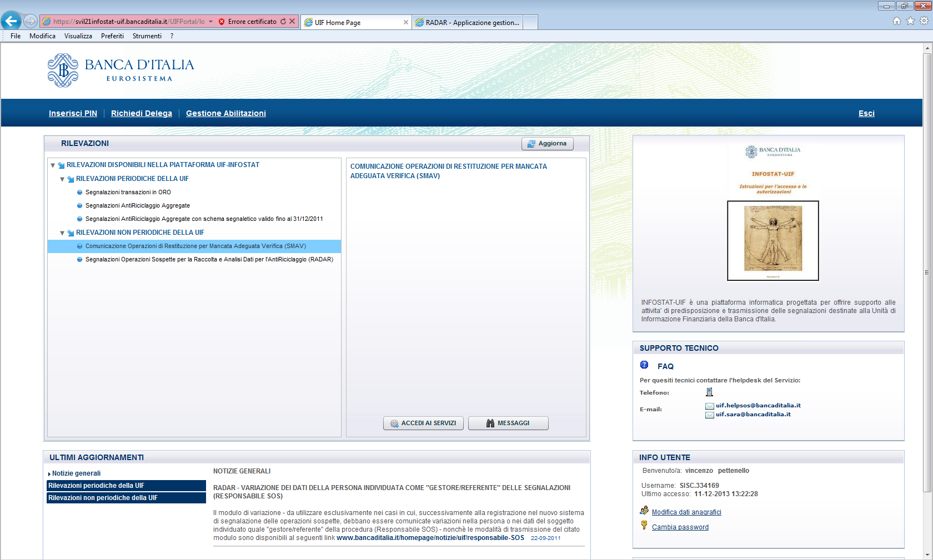Viewport: 933px width, 560px height.
Task: Click bullet icon beside Segnalazioni transazioni in ORO
Action: click(79, 192)
